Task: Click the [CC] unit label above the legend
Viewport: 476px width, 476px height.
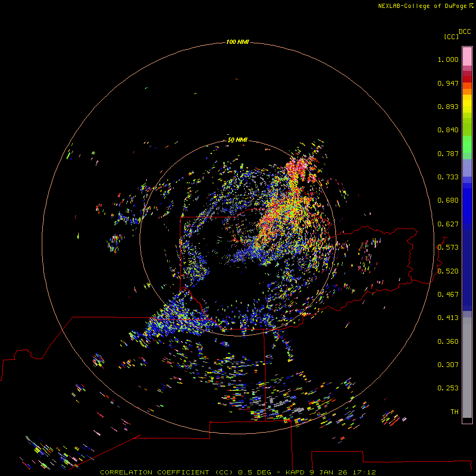Action: coord(451,36)
